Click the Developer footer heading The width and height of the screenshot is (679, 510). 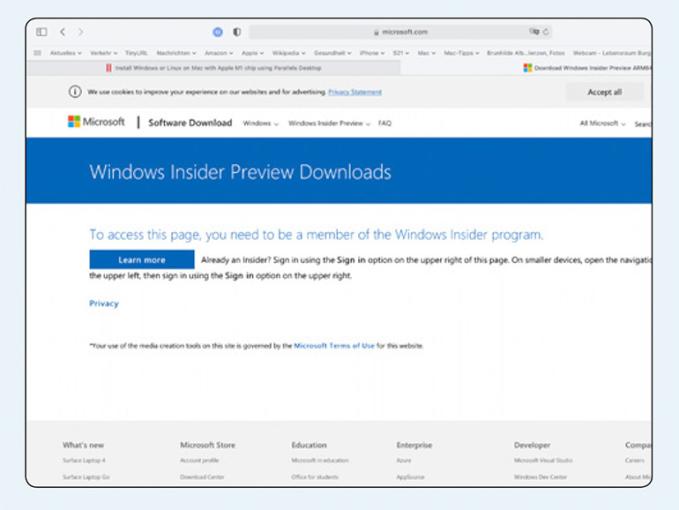tap(532, 445)
